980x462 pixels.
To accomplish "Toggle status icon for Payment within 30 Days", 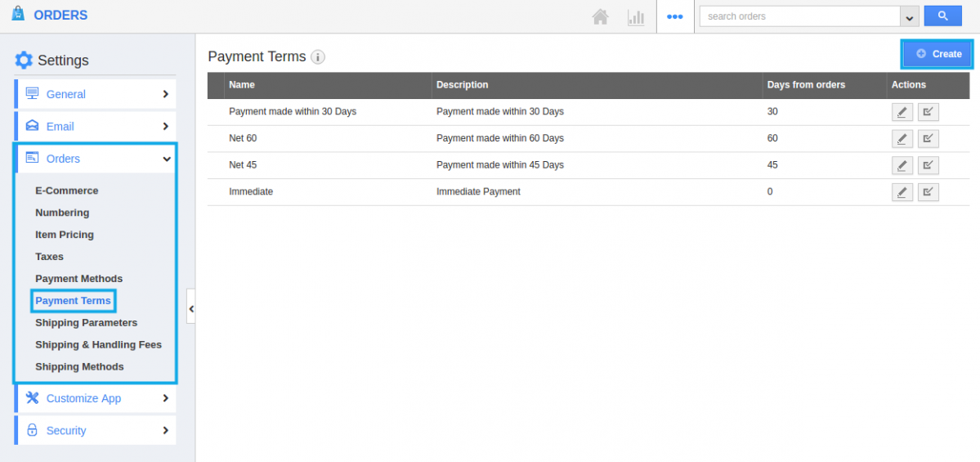I will [x=928, y=112].
